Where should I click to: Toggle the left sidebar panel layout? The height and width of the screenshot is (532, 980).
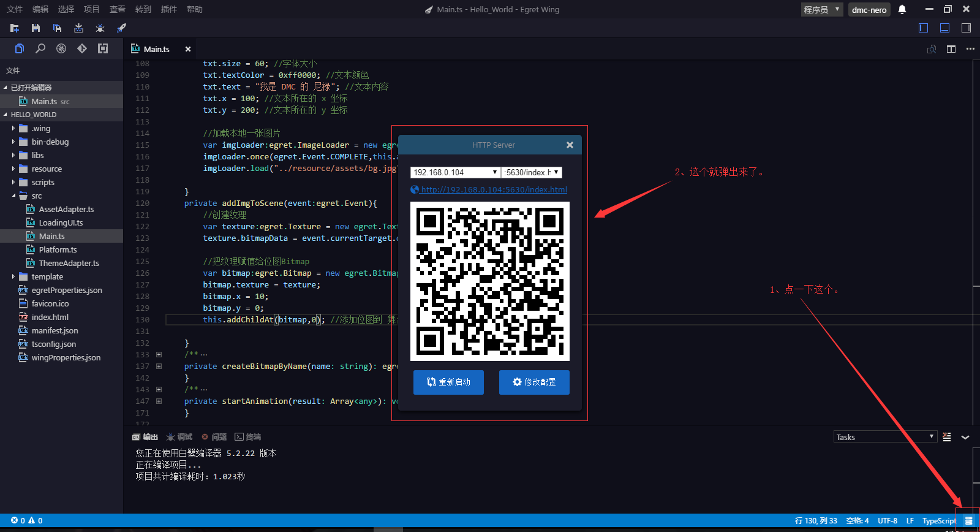[924, 28]
